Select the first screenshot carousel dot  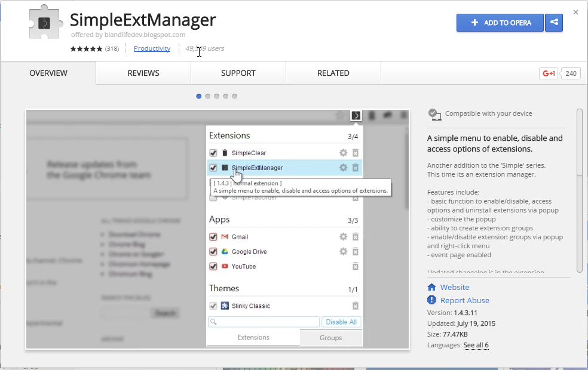tap(199, 96)
